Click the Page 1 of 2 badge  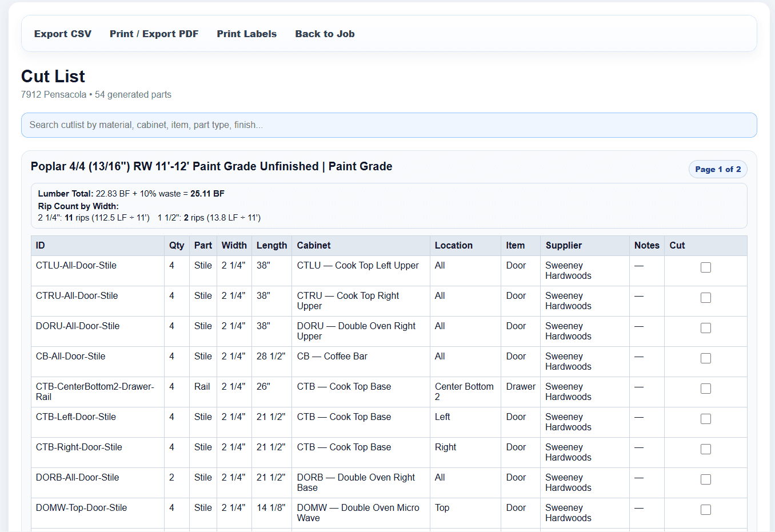[x=718, y=169]
